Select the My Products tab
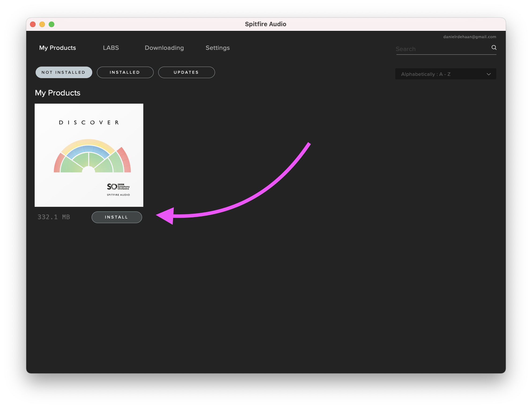 pos(57,48)
